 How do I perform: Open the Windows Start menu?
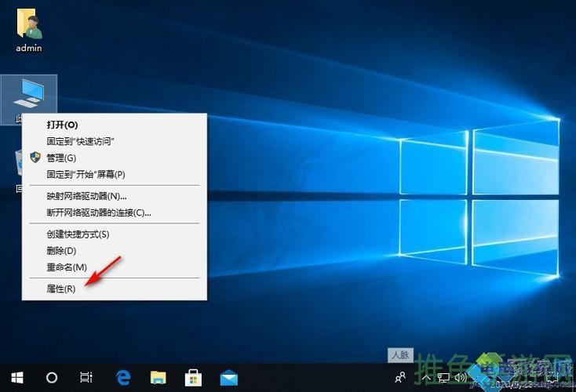(x=16, y=377)
